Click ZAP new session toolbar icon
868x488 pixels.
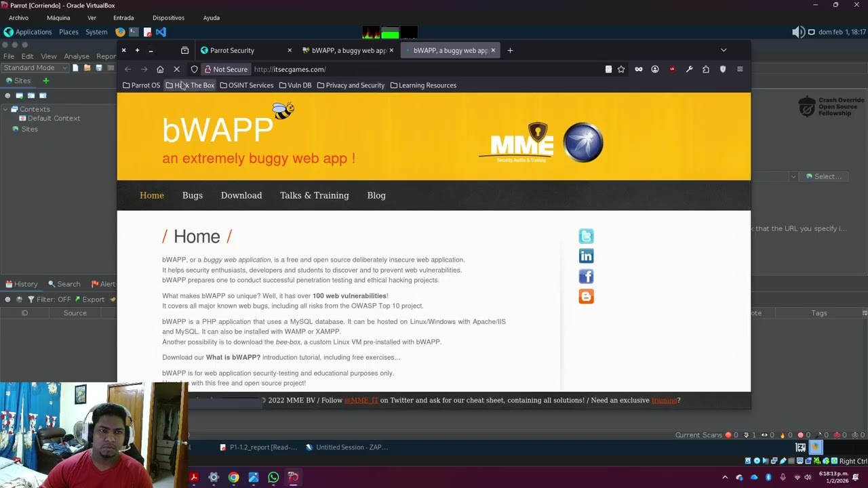click(75, 68)
